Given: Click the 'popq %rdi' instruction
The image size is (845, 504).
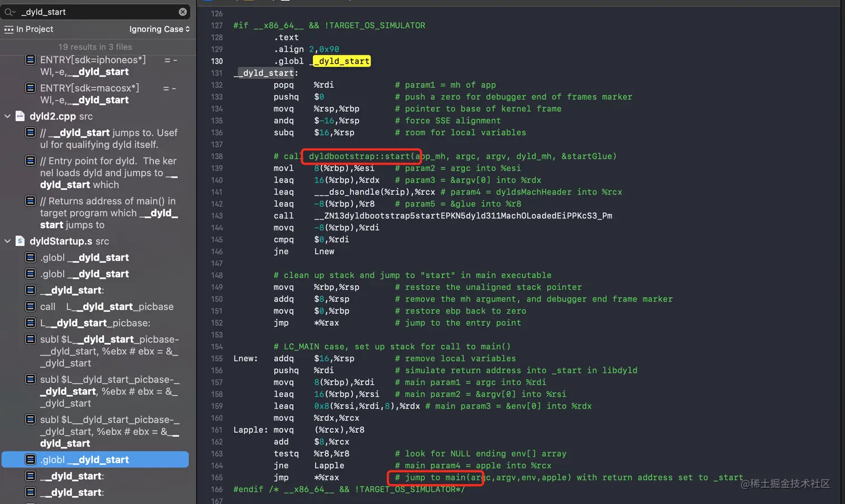Looking at the screenshot, I should tap(303, 85).
